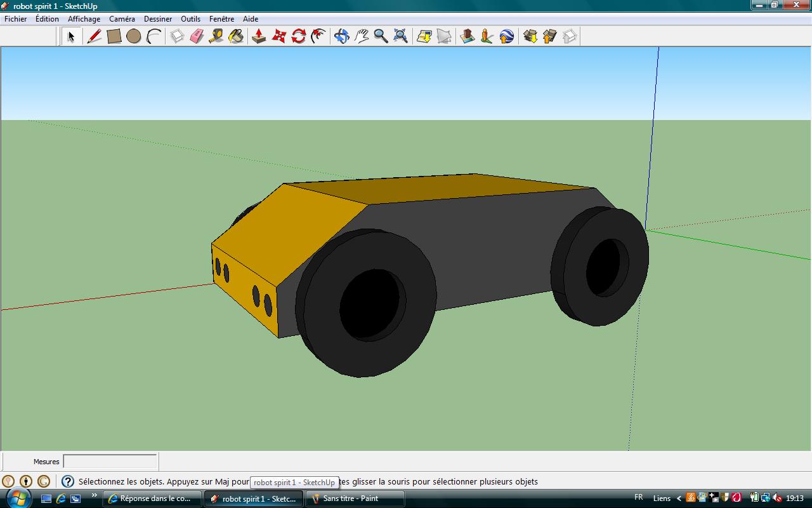
Task: Click inside the Mesures input field
Action: point(110,462)
